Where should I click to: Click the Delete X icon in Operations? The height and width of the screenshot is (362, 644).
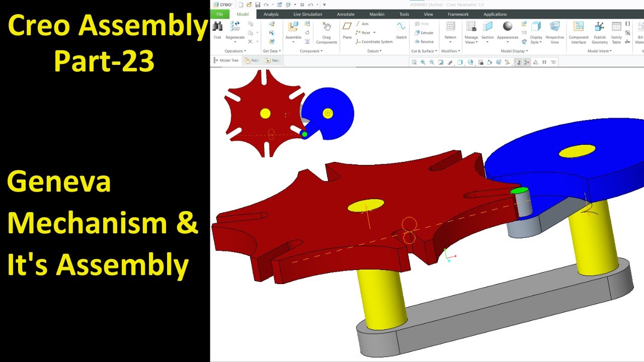click(x=250, y=42)
